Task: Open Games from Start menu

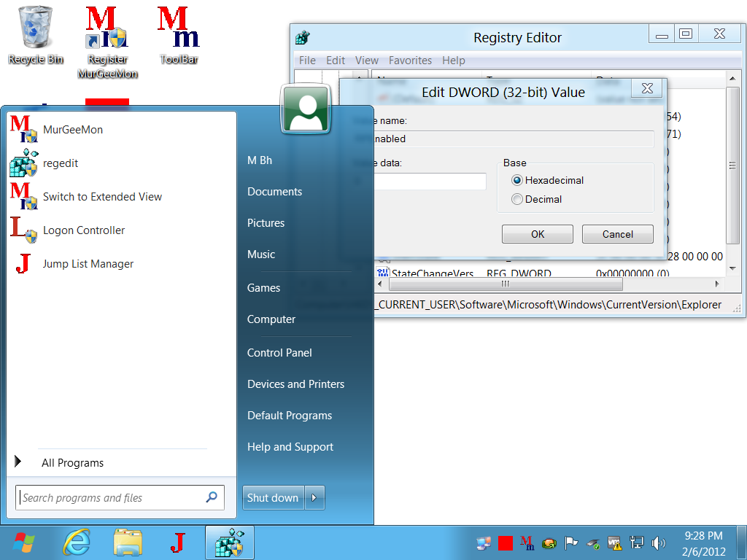Action: point(263,288)
